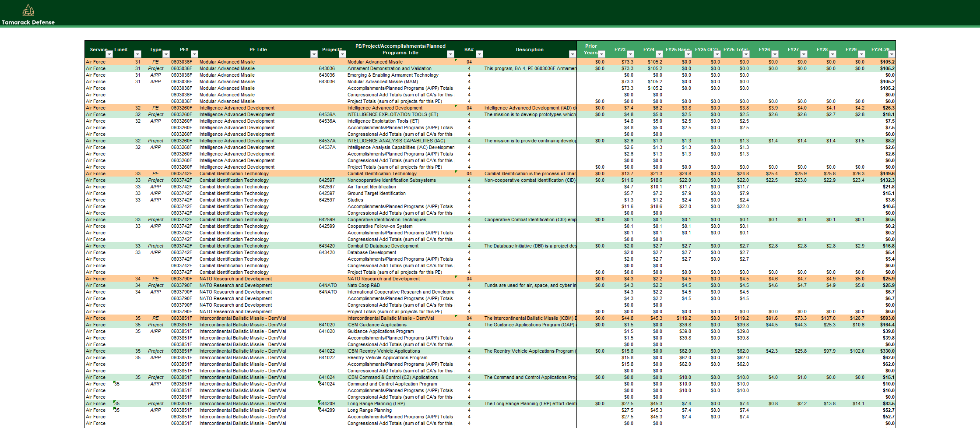
Task: Open the PE Title column filter dropdown
Action: 314,54
